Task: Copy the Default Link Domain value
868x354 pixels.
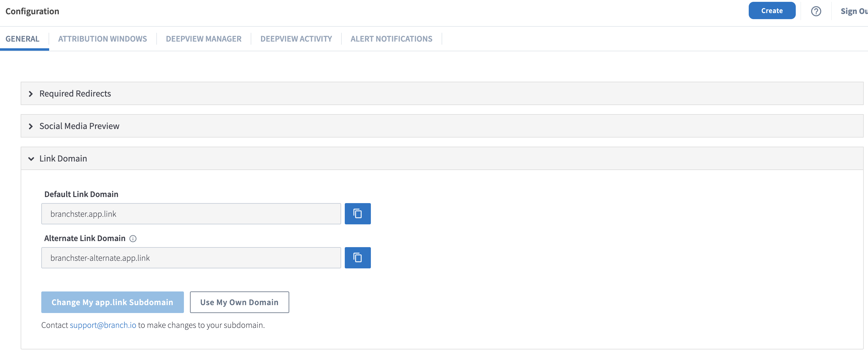Action: (358, 214)
